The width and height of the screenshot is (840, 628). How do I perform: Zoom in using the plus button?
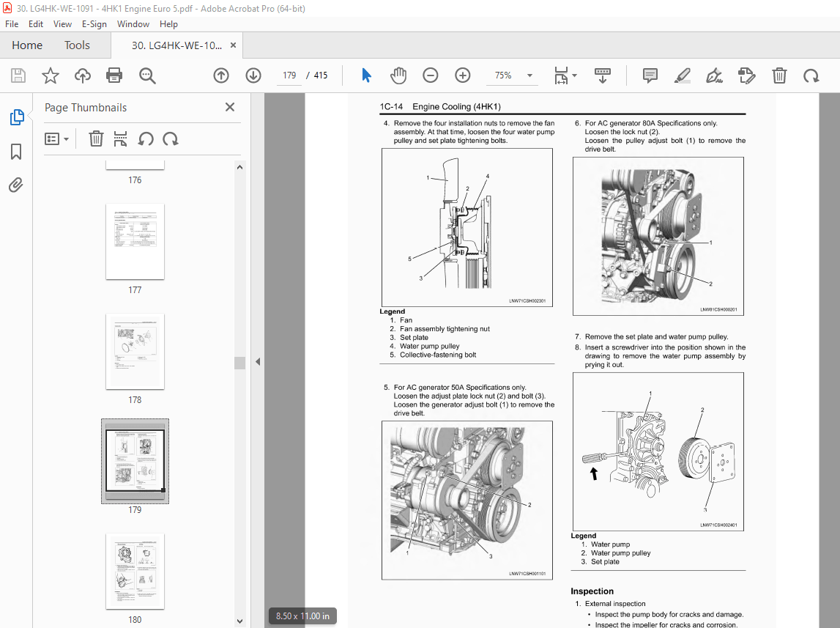tap(462, 75)
